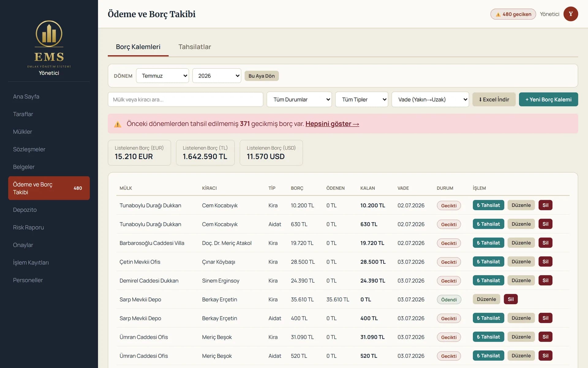The width and height of the screenshot is (588, 368).
Task: Click Tahsilat for Demirel Caddesi Dukkan row
Action: (488, 280)
